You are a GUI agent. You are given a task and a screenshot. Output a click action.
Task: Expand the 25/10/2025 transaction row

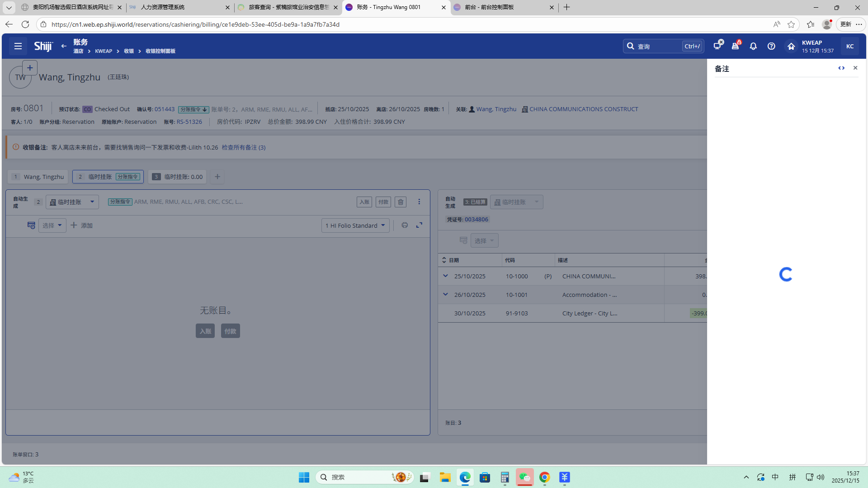coord(445,276)
